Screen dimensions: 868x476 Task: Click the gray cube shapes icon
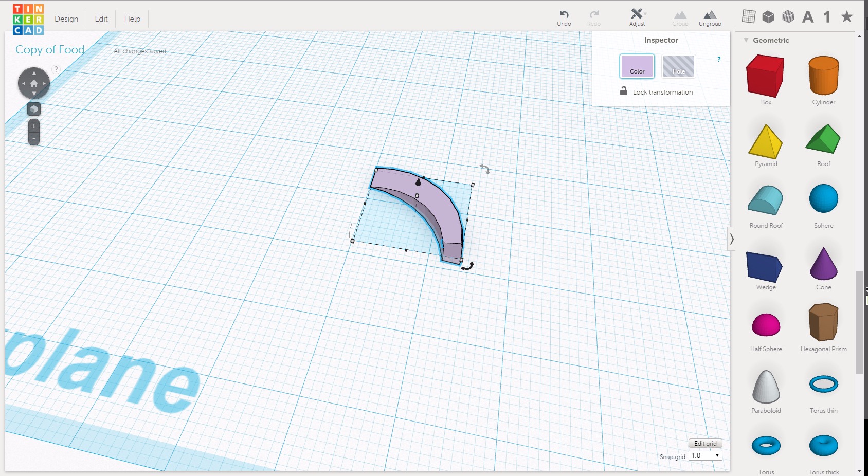pos(768,16)
